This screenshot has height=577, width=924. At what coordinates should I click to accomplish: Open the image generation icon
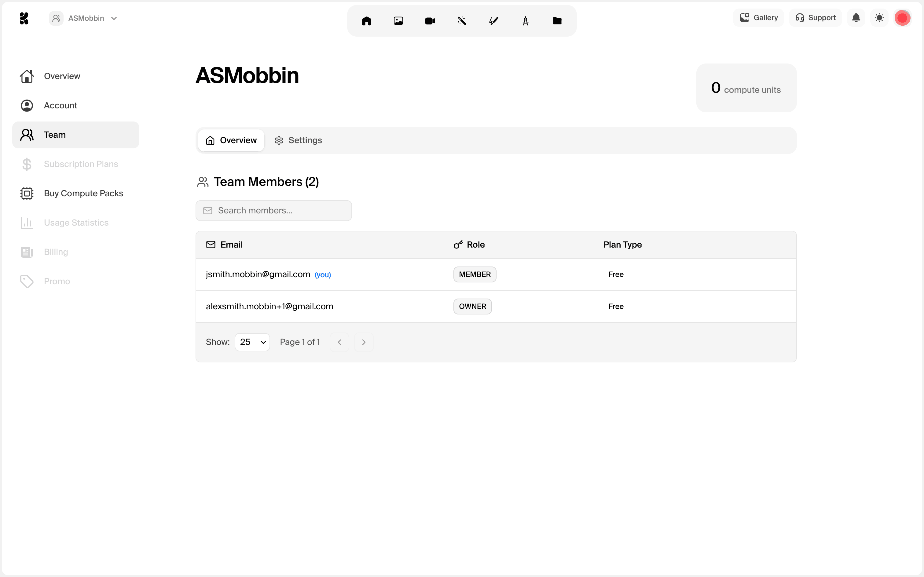[x=398, y=21]
